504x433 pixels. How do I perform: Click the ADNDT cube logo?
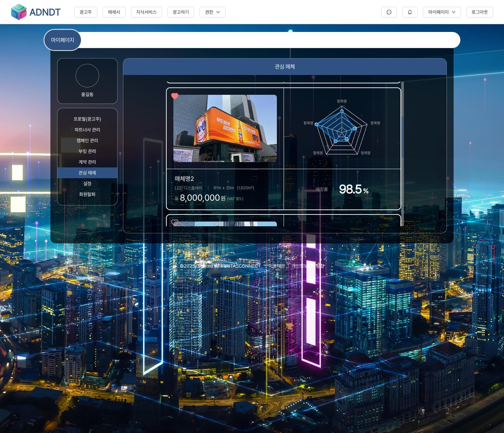[18, 12]
